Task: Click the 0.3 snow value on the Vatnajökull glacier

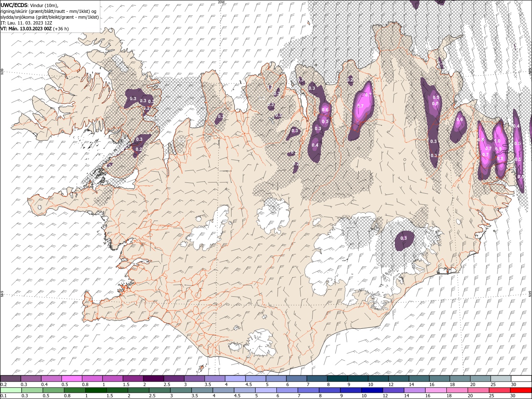Action: pos(404,238)
